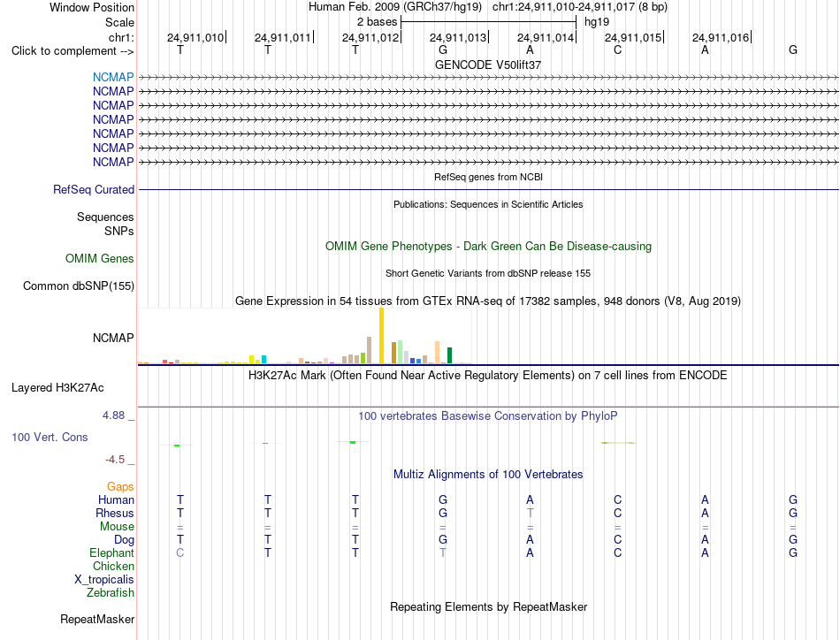The image size is (840, 640).
Task: Click the -4.5 lower conservation scale value
Action: pyautogui.click(x=115, y=460)
